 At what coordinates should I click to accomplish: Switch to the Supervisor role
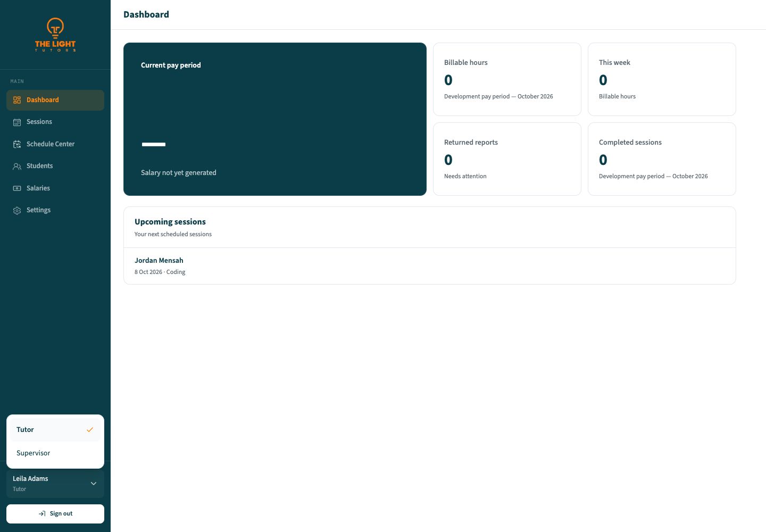pyautogui.click(x=55, y=453)
